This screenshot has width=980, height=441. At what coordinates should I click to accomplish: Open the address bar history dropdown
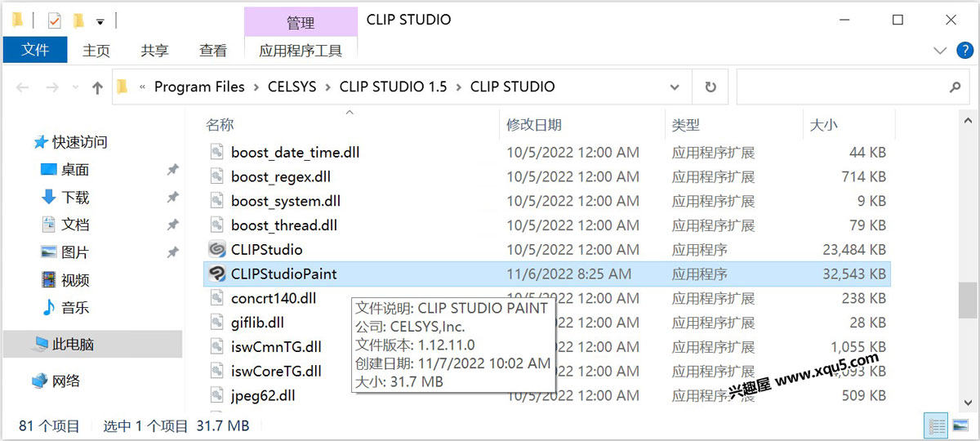point(675,87)
